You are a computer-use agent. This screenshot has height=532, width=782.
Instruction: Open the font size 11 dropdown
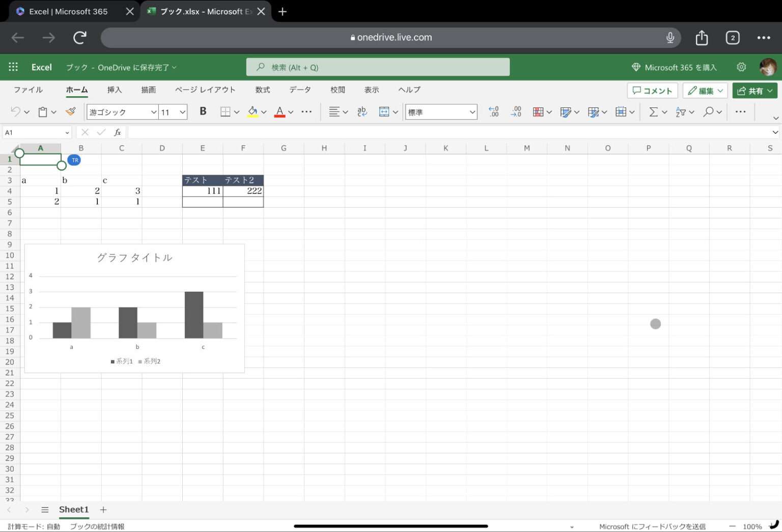point(173,112)
